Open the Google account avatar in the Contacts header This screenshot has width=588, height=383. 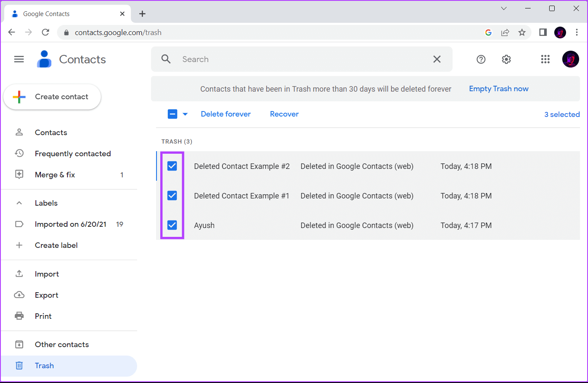tap(570, 60)
